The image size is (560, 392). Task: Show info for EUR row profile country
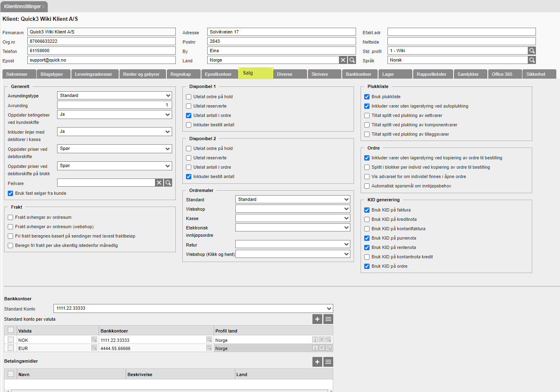[x=315, y=348]
